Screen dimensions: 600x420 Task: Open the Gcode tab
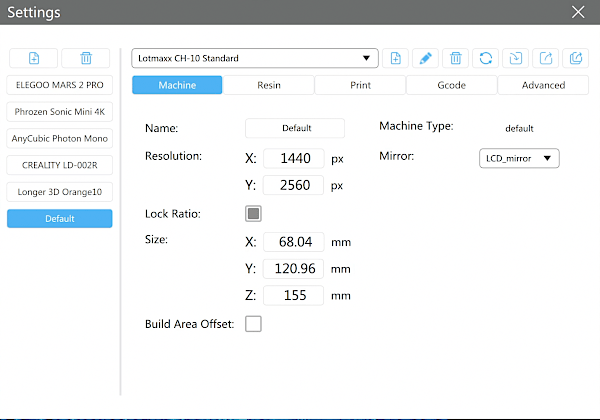[x=452, y=85]
